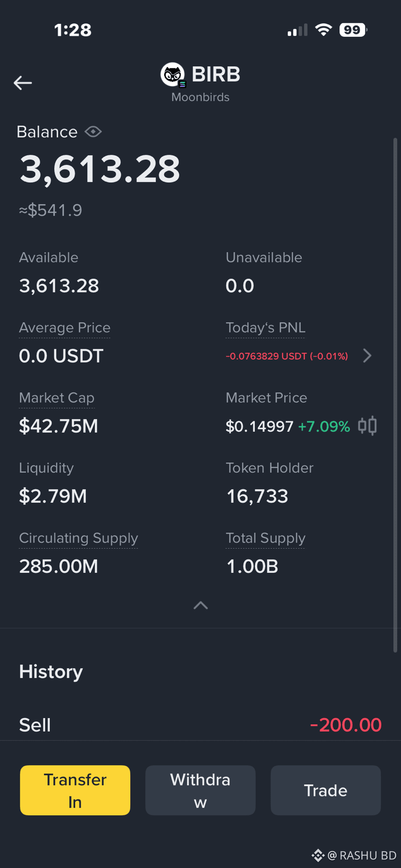This screenshot has width=401, height=868.
Task: Tap the back arrow icon
Action: tap(23, 83)
